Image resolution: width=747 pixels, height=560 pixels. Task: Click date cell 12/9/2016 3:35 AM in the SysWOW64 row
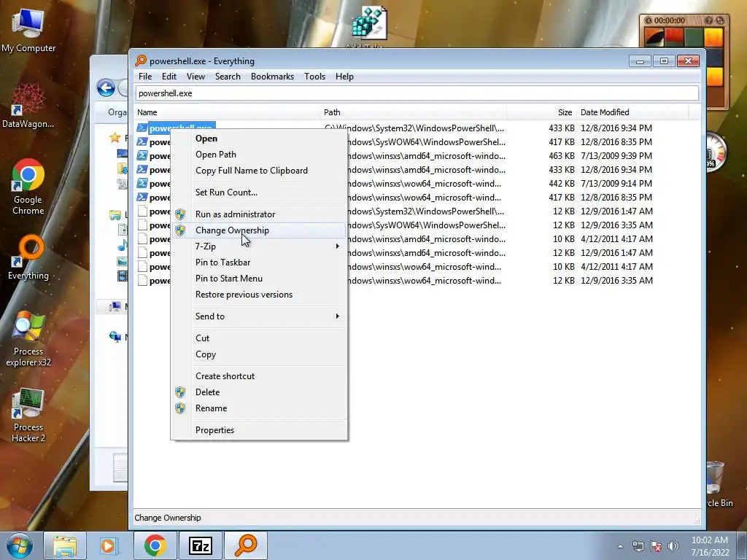point(616,225)
